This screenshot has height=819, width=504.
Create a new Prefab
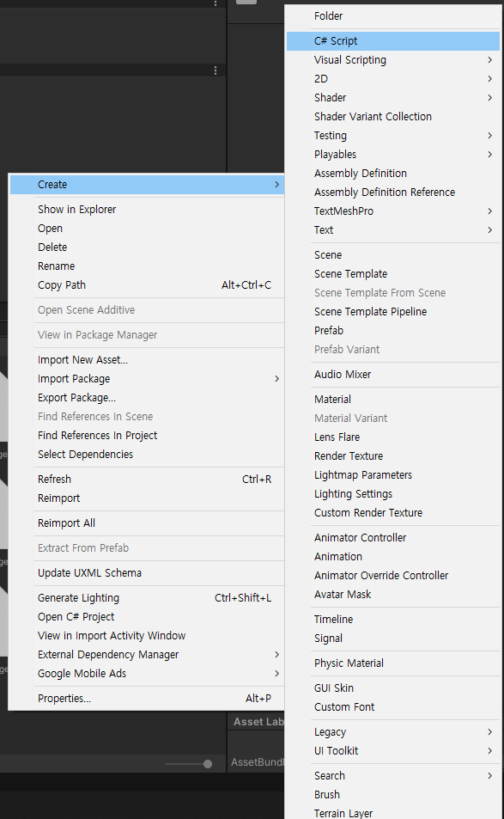click(393, 331)
